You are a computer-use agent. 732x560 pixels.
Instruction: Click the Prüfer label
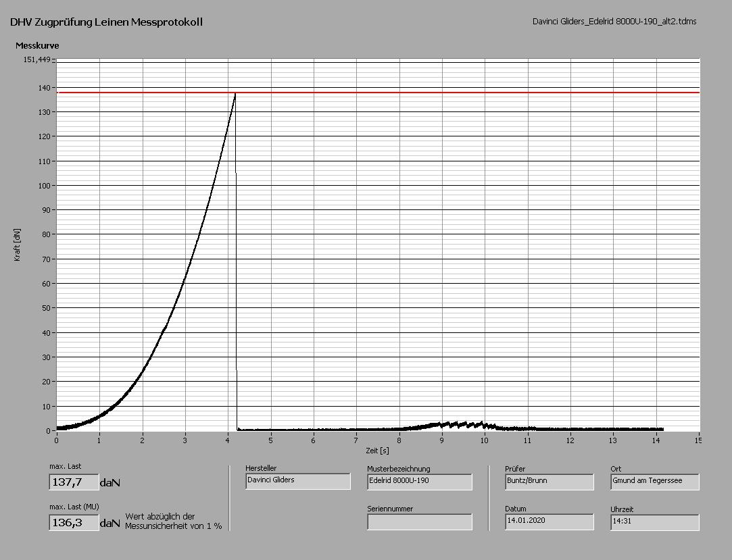515,469
